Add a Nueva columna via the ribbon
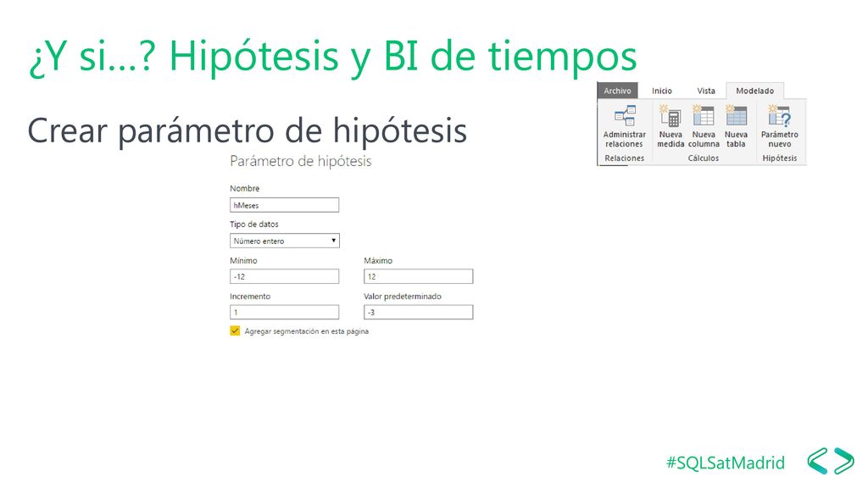 (704, 126)
